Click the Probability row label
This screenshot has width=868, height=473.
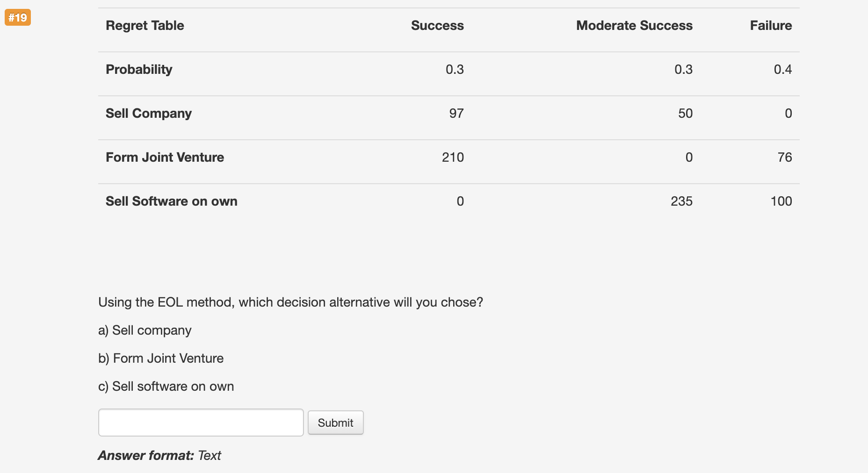(139, 69)
